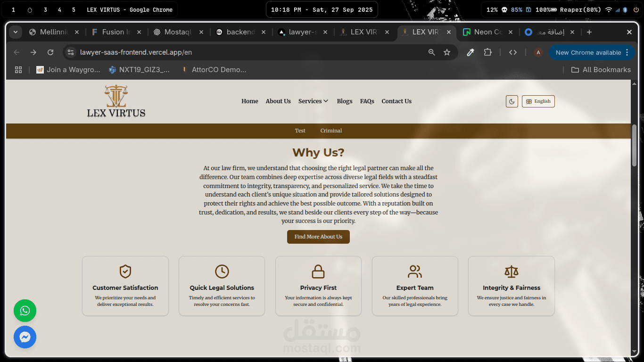Expand the Services navigation dropdown
This screenshot has width=644, height=362.
tap(314, 101)
